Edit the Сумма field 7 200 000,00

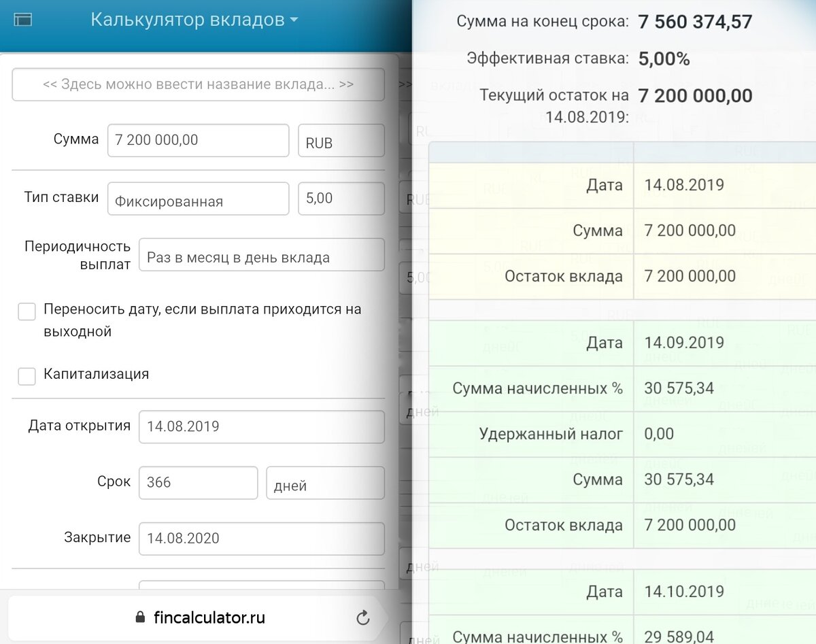(198, 140)
